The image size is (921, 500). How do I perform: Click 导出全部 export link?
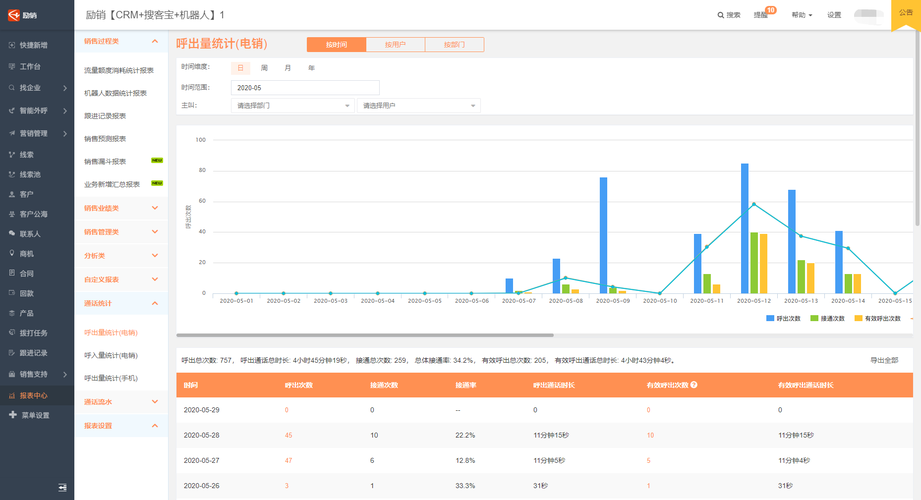[x=884, y=360]
